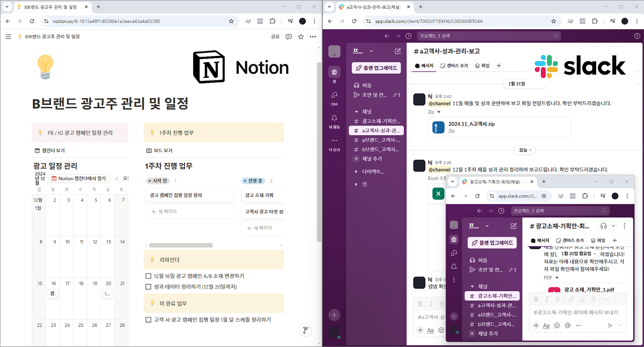Open 캘린더 보기 calendar view tab

click(x=50, y=150)
